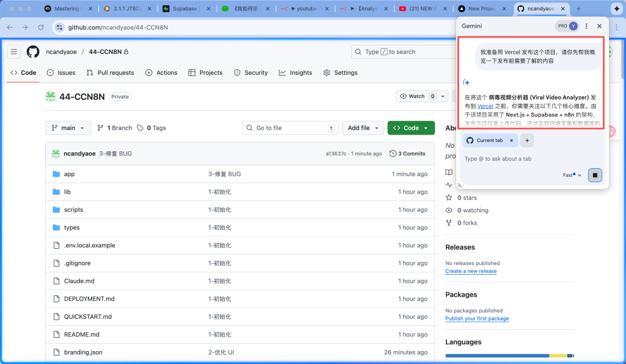View the 0 Tags link
Screen dimensions: 626x364
[x=152, y=128]
